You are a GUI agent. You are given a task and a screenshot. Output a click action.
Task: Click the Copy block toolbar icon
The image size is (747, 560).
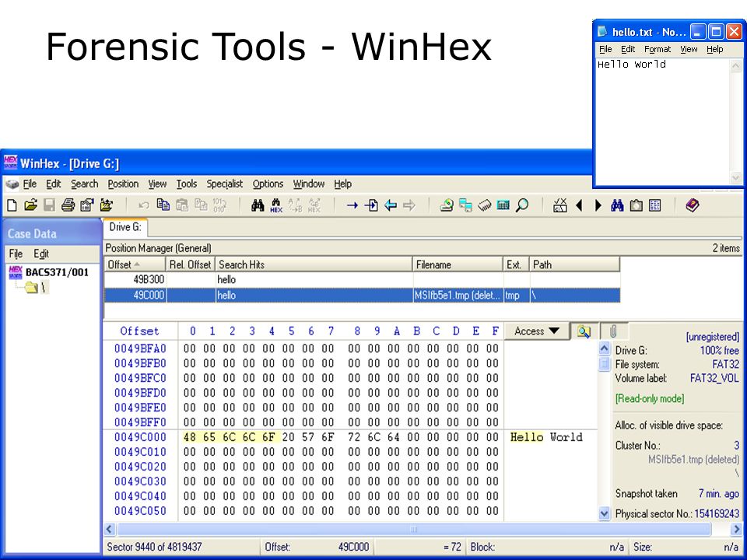163,205
